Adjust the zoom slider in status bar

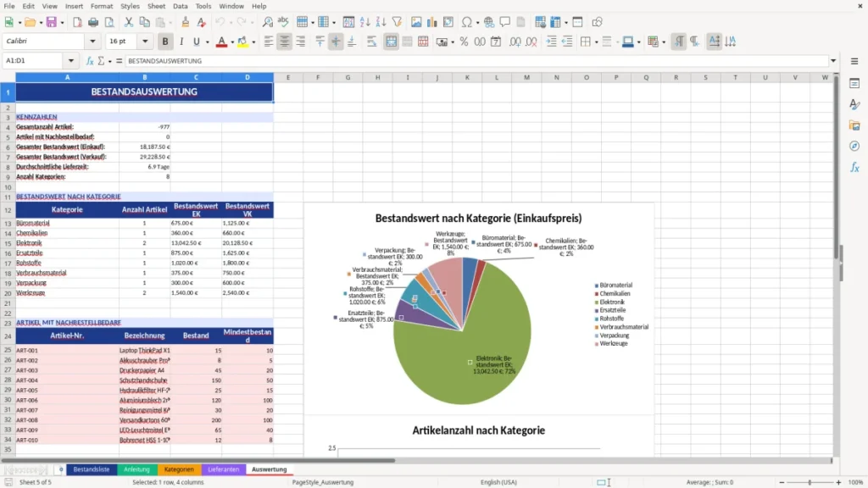(810, 482)
